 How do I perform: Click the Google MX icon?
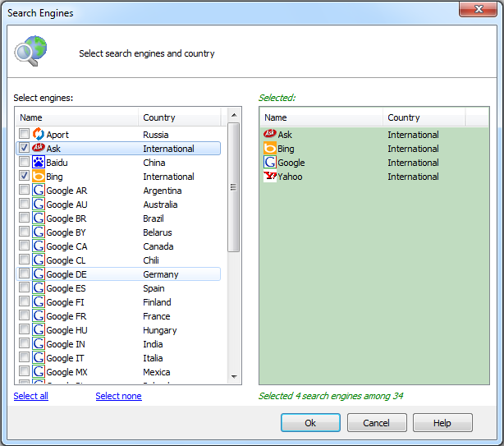click(39, 372)
